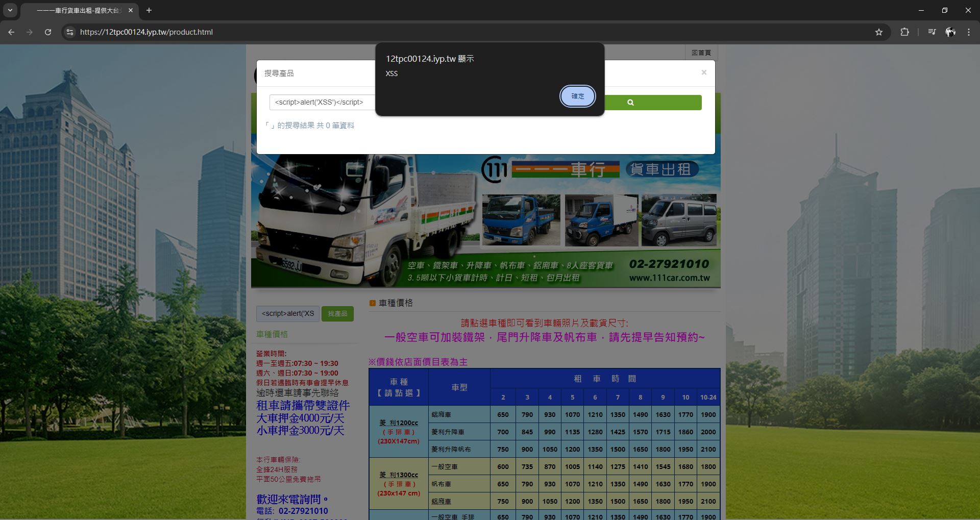This screenshot has width=980, height=520.
Task: Click the address bar URL
Action: pyautogui.click(x=146, y=32)
